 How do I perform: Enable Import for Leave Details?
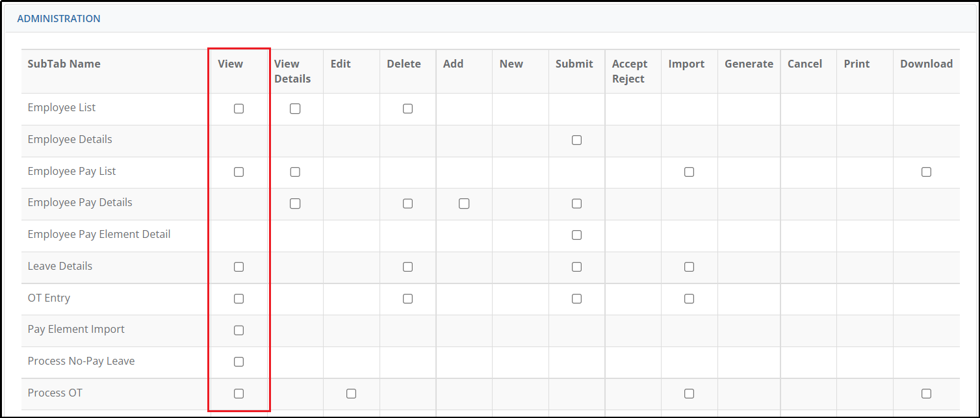pyautogui.click(x=689, y=267)
